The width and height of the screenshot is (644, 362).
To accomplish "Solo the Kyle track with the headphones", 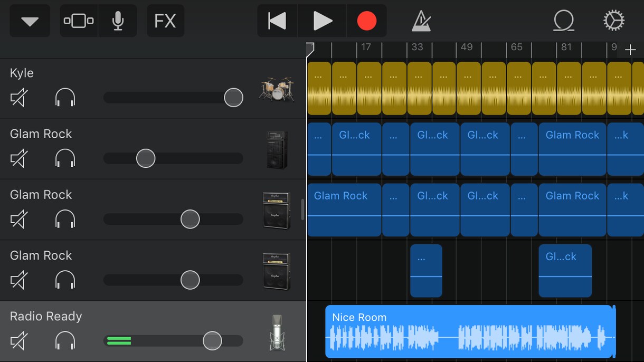I will pos(65,98).
